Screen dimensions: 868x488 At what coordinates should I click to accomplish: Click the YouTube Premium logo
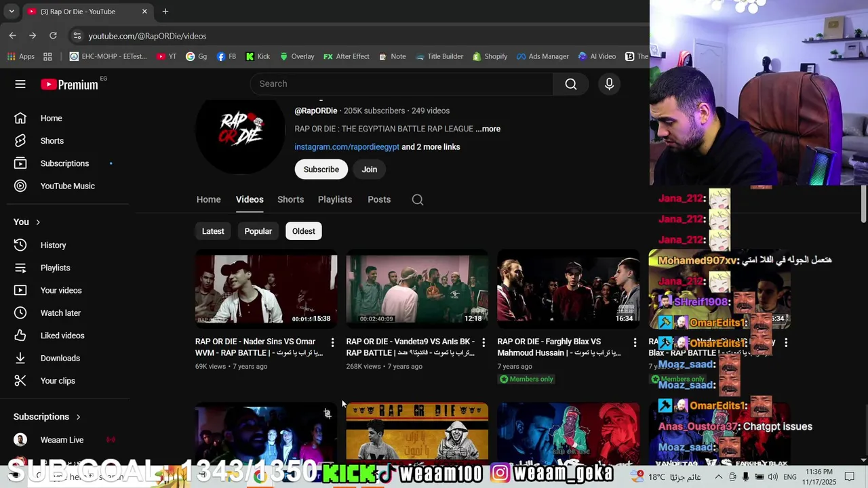69,85
